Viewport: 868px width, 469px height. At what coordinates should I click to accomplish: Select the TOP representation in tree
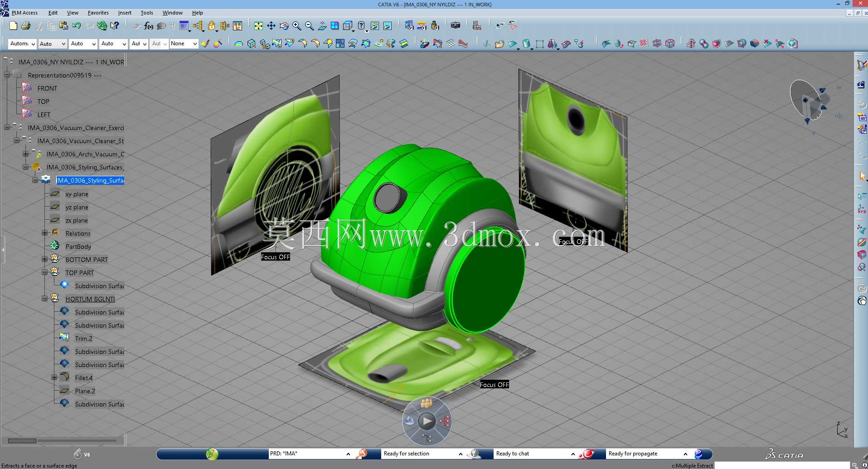[x=43, y=102]
